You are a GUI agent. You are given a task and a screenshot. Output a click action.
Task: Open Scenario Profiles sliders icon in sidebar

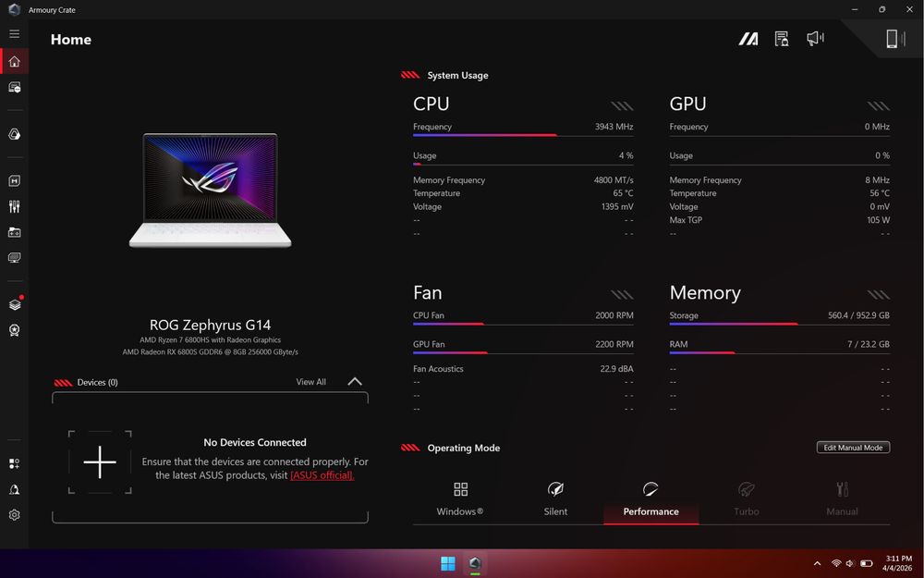(15, 206)
